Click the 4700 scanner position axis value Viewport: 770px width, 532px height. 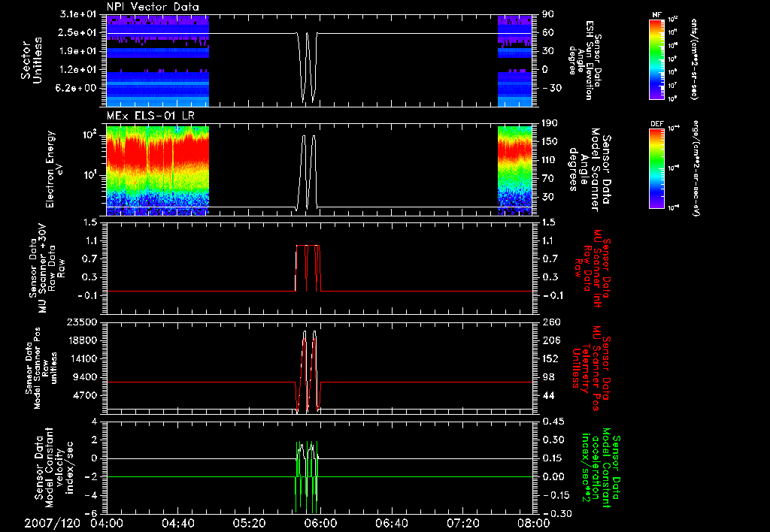tap(84, 395)
